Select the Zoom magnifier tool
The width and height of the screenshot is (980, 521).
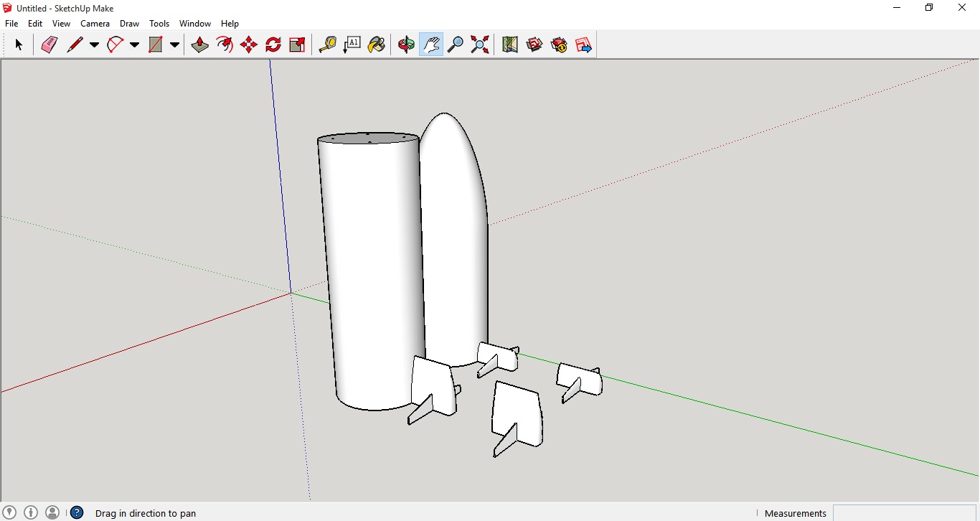[456, 45]
